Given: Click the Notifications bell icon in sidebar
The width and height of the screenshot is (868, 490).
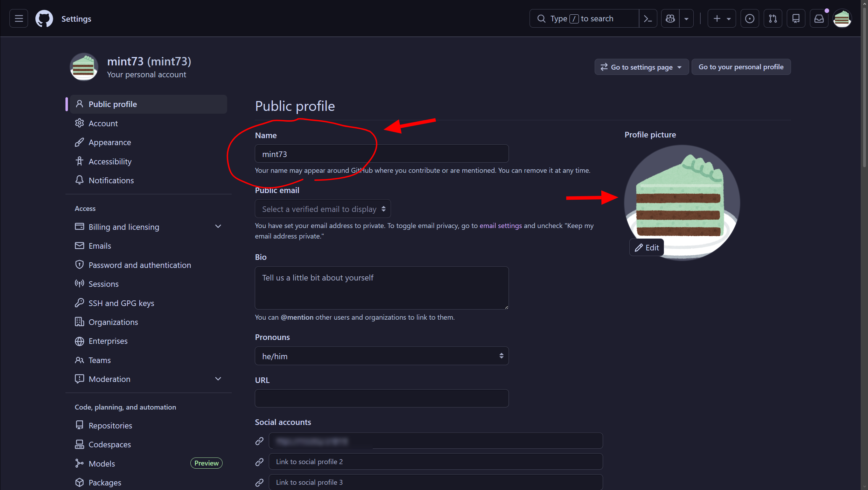Looking at the screenshot, I should (79, 180).
